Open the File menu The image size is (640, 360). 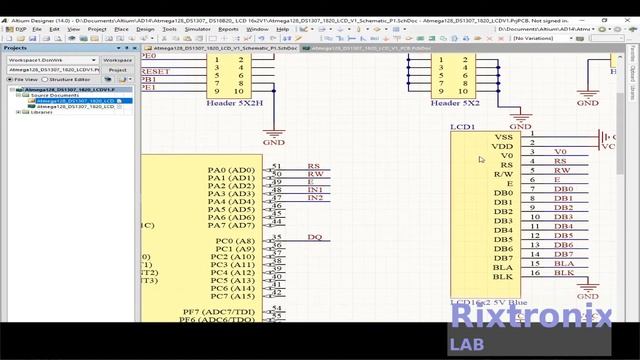(37, 29)
